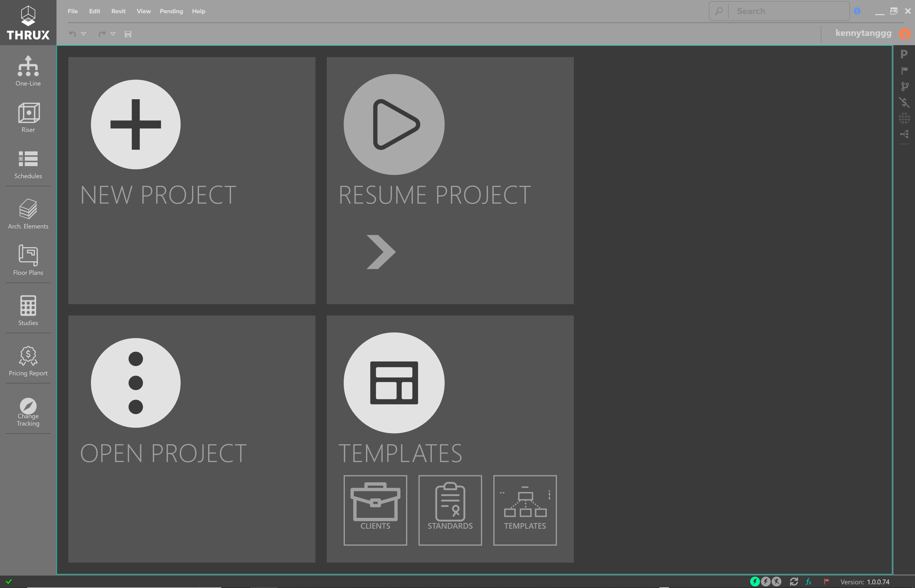The image size is (915, 588).
Task: Open the Revit menu
Action: [118, 11]
